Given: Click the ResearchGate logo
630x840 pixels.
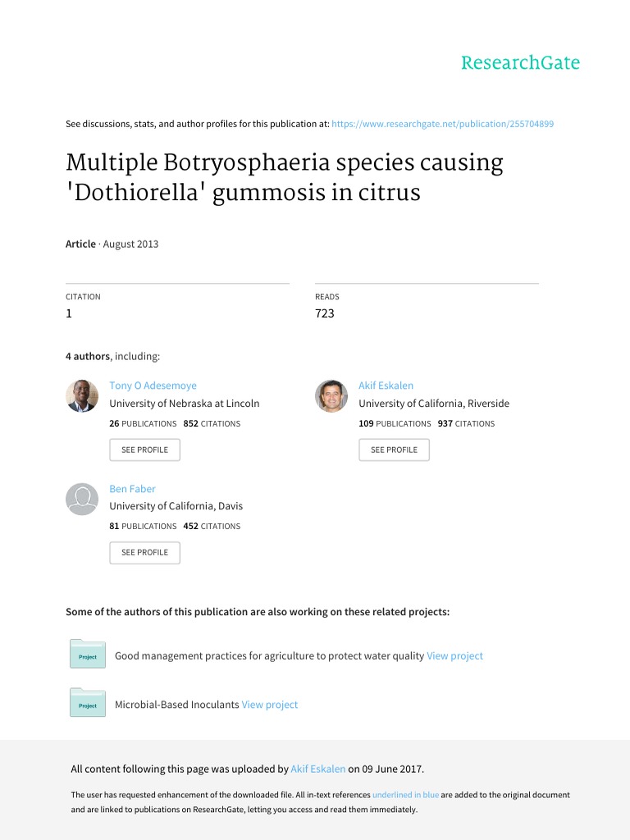Looking at the screenshot, I should click(520, 63).
